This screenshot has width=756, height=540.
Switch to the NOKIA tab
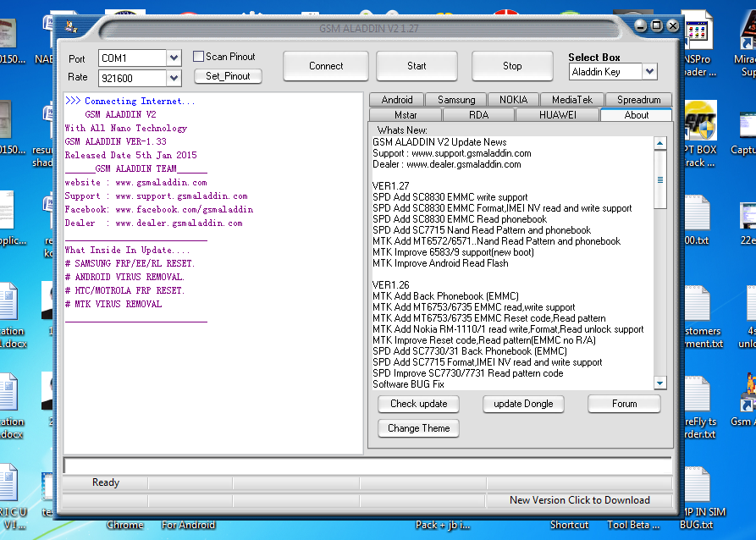514,100
